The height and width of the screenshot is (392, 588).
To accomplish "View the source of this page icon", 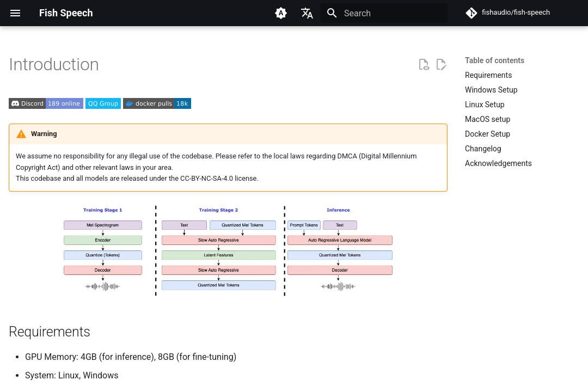I will tap(424, 65).
